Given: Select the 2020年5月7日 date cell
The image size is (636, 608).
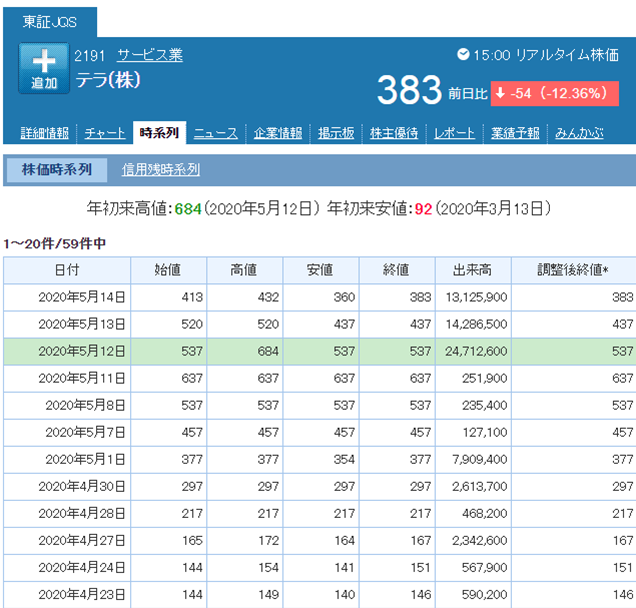Looking at the screenshot, I should pyautogui.click(x=67, y=433).
